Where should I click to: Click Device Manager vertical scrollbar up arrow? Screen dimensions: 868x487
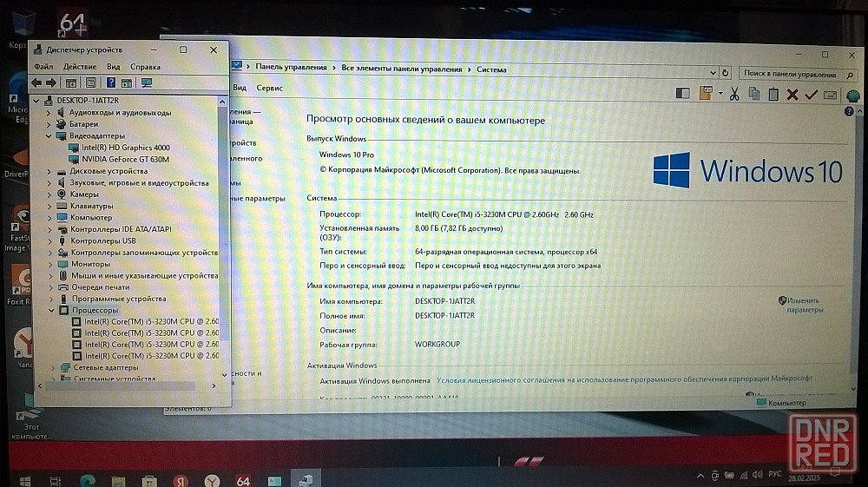click(222, 102)
